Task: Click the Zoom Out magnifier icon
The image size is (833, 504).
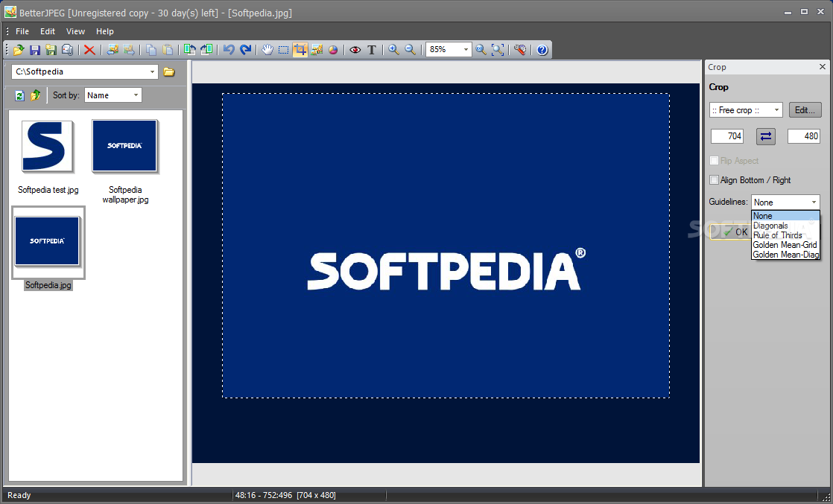Action: click(410, 50)
